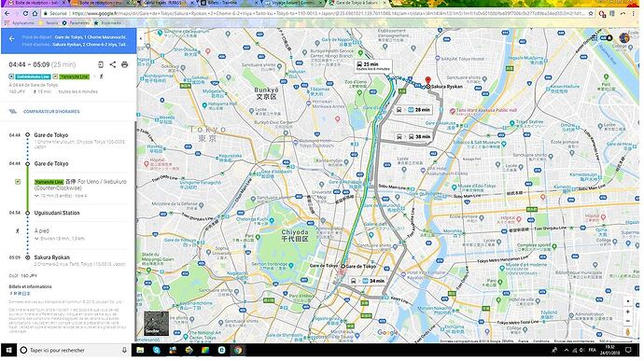Open the Comparateur d'horaires link
The image size is (644, 361).
(51, 111)
